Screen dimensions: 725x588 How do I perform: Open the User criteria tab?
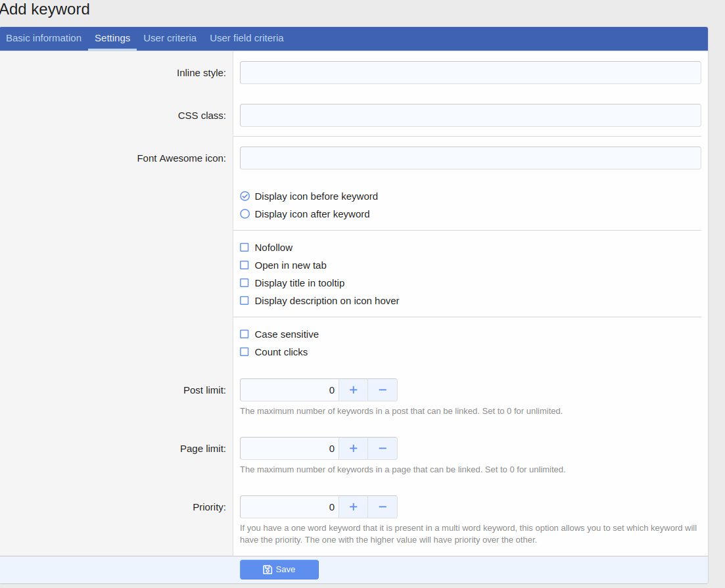170,38
